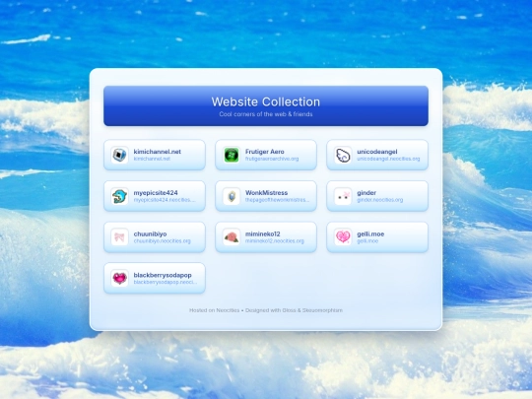Click the gelli.moe pink heart icon
This screenshot has height=399, width=532.
tap(343, 237)
